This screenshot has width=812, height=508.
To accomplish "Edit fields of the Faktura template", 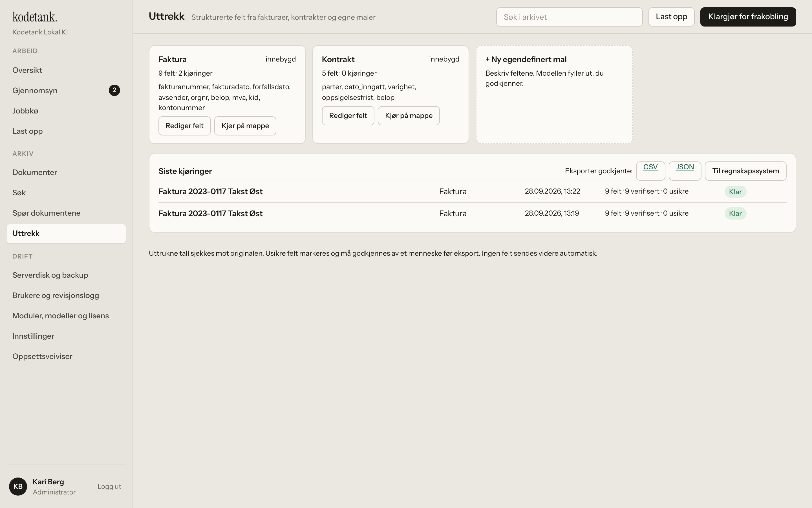I will point(185,126).
